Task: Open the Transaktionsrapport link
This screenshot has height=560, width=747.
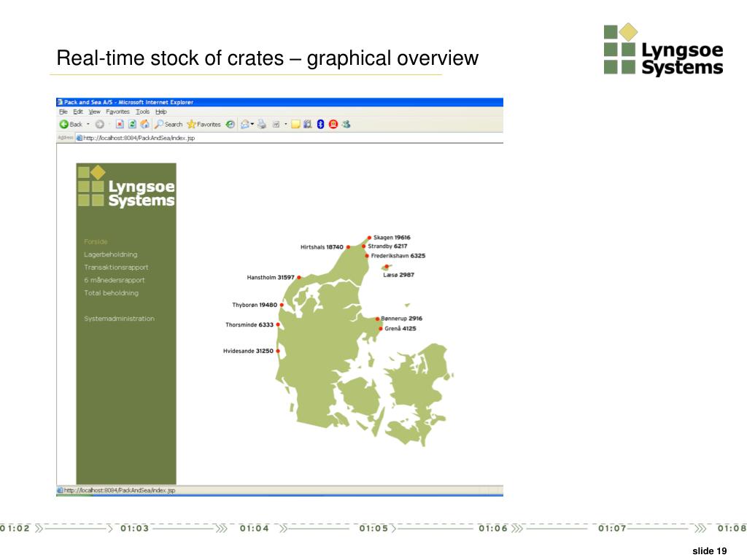Action: coord(116,268)
